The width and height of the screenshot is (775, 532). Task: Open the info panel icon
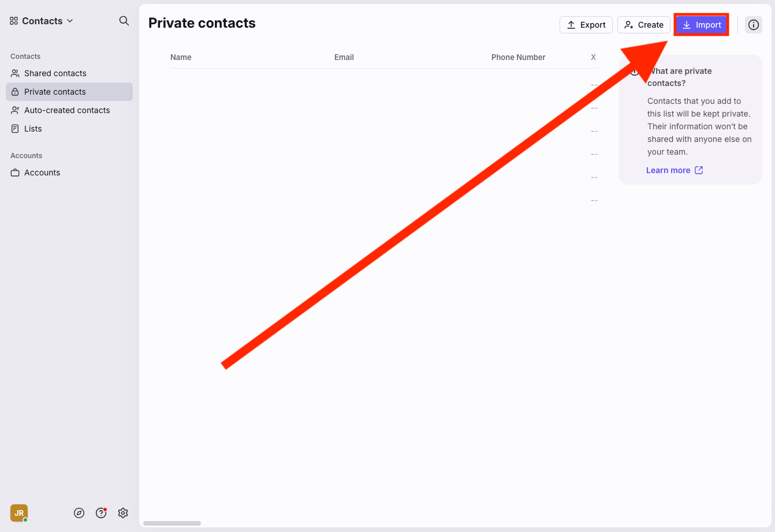(x=754, y=25)
